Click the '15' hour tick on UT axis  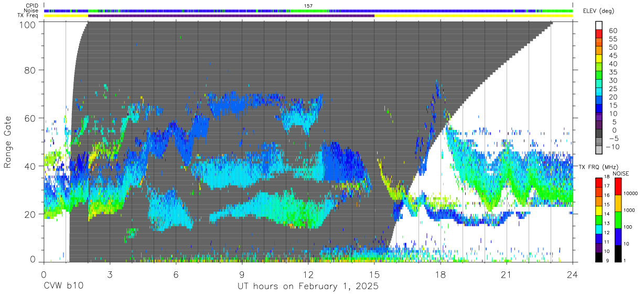pyautogui.click(x=374, y=274)
